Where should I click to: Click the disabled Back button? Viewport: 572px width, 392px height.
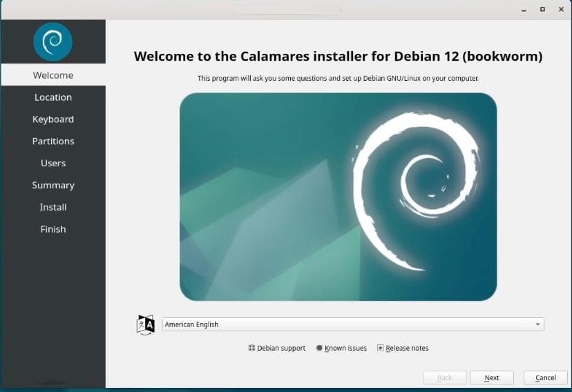[444, 378]
